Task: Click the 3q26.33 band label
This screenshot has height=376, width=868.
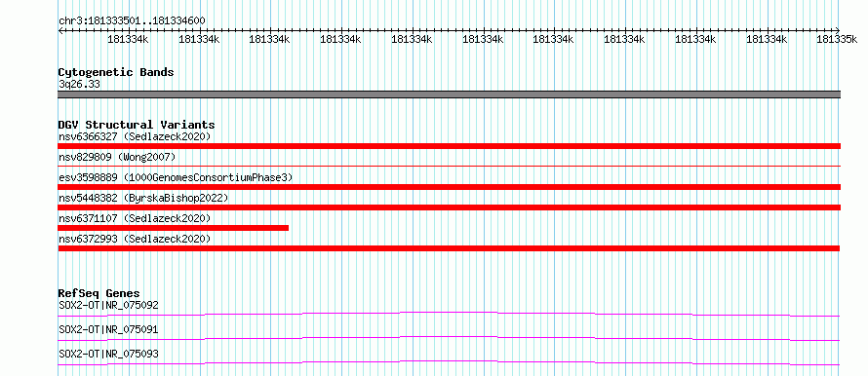Action: click(79, 85)
